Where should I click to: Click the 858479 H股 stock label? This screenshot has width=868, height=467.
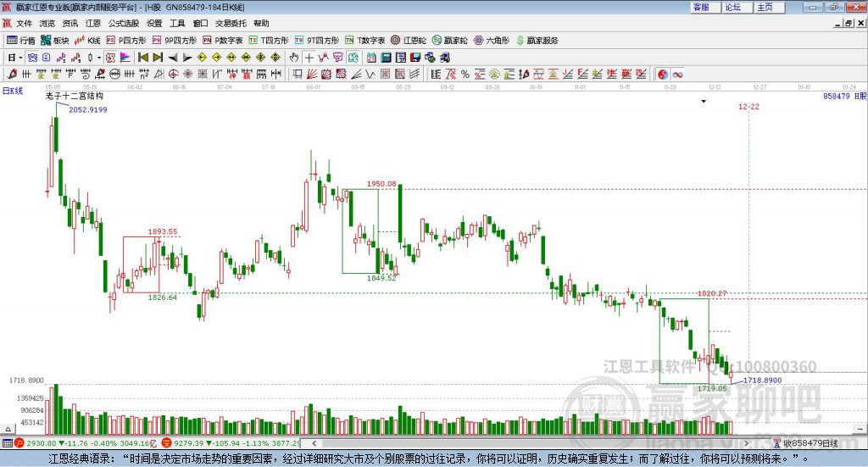click(844, 96)
